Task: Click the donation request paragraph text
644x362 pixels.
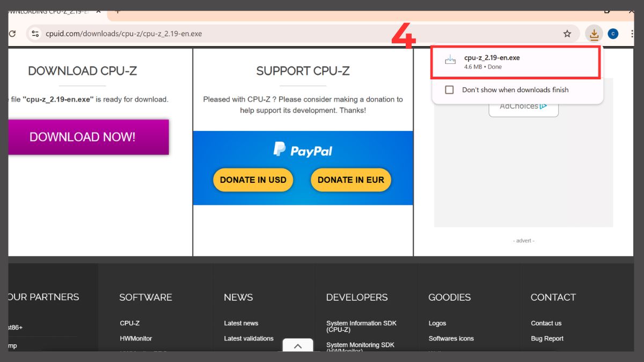Action: (303, 105)
